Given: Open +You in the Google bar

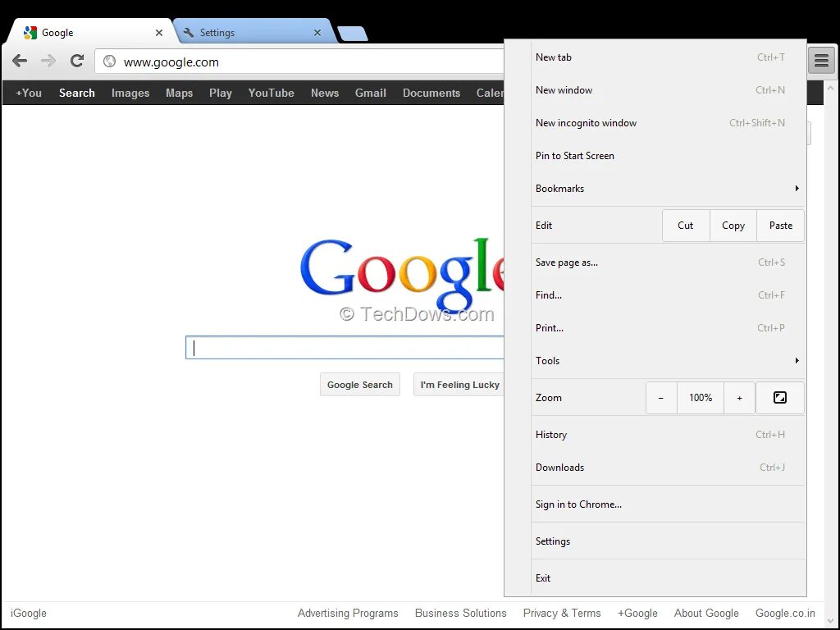Looking at the screenshot, I should [x=29, y=93].
